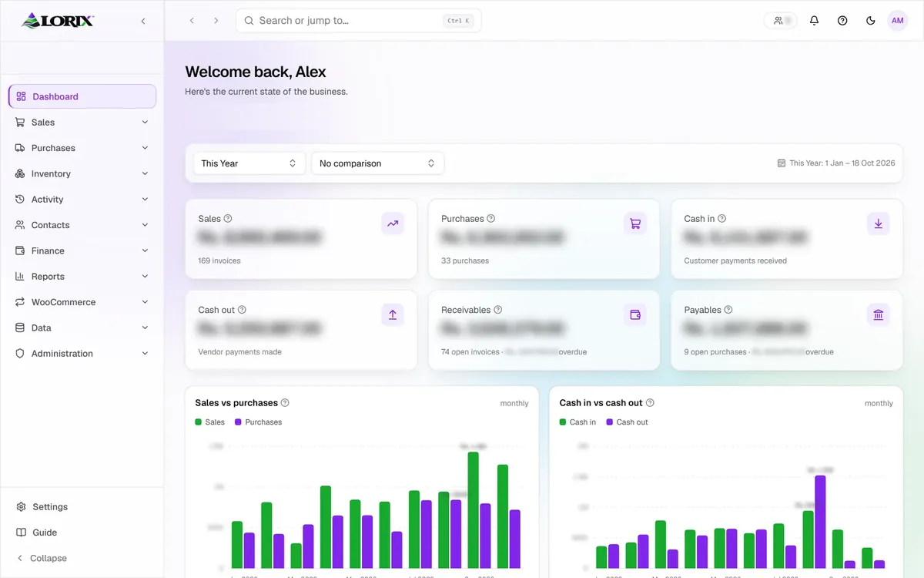The height and width of the screenshot is (578, 924).
Task: Open the This Year period dropdown
Action: tap(249, 163)
